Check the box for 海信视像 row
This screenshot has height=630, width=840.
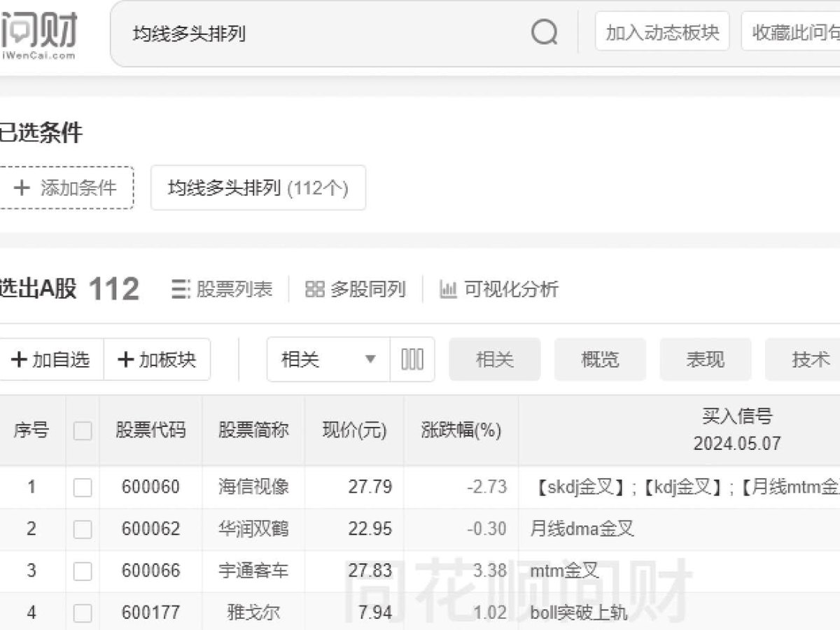[83, 487]
